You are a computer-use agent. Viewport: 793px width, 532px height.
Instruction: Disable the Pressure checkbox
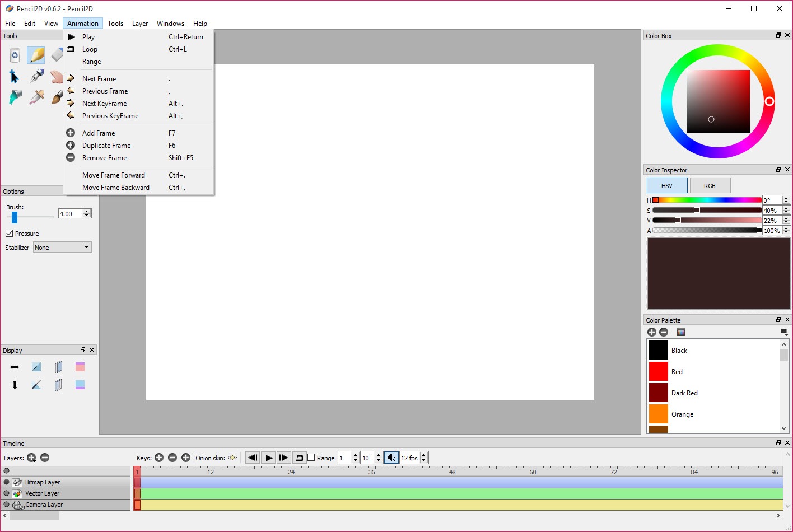coord(10,234)
